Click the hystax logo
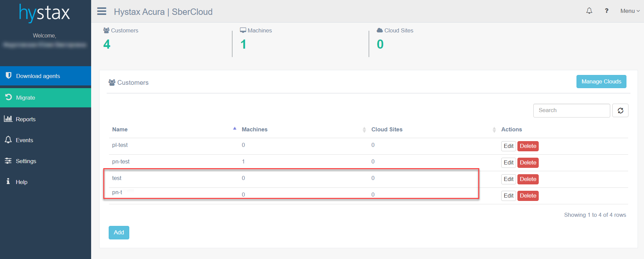This screenshot has width=644, height=259. click(x=45, y=13)
